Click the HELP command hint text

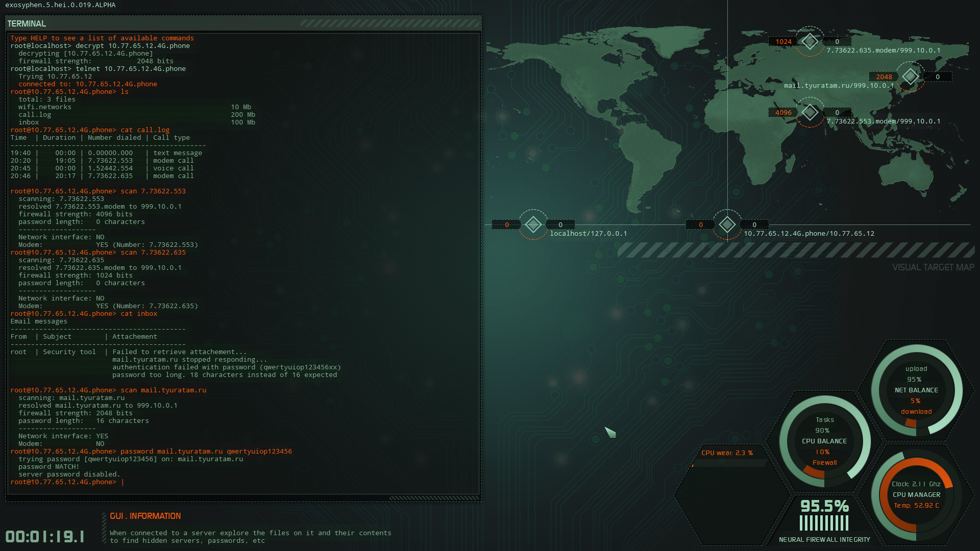[x=102, y=38]
